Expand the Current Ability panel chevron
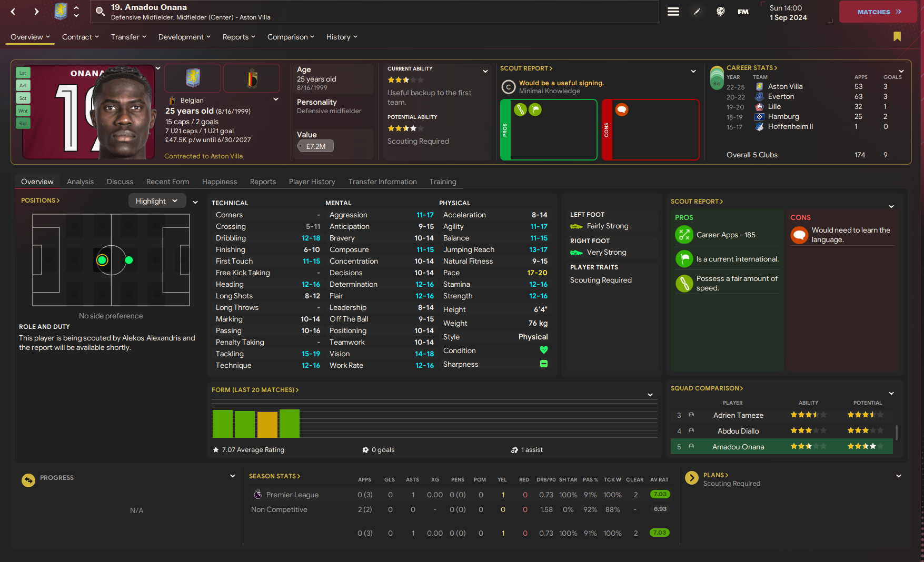The image size is (924, 562). click(485, 71)
